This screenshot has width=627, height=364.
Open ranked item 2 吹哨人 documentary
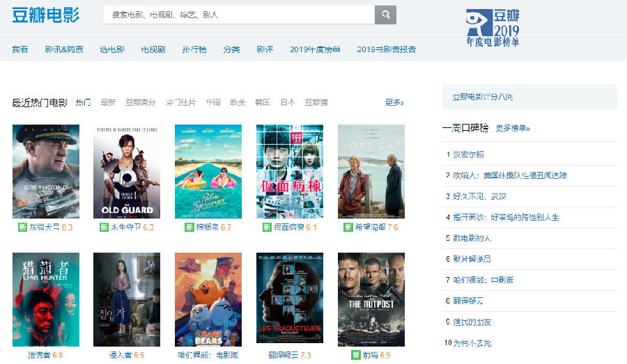(510, 175)
